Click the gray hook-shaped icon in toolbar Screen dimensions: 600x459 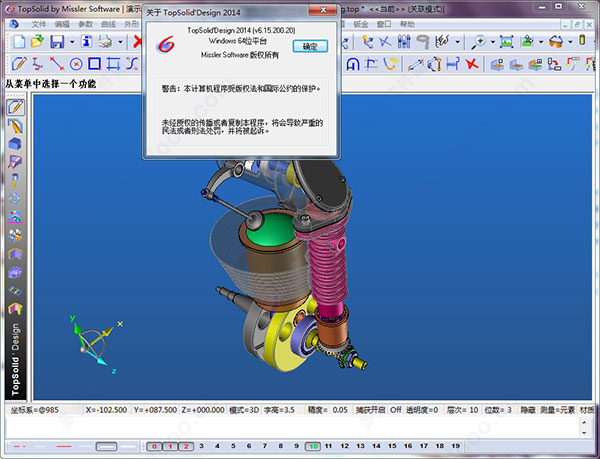tap(423, 42)
